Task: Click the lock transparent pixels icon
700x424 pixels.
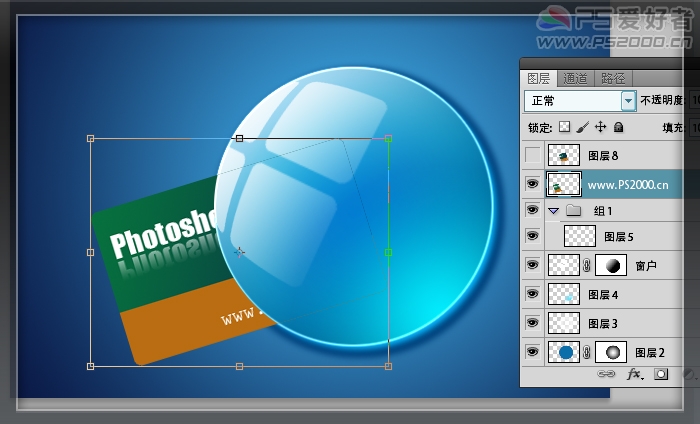Action: pyautogui.click(x=564, y=127)
